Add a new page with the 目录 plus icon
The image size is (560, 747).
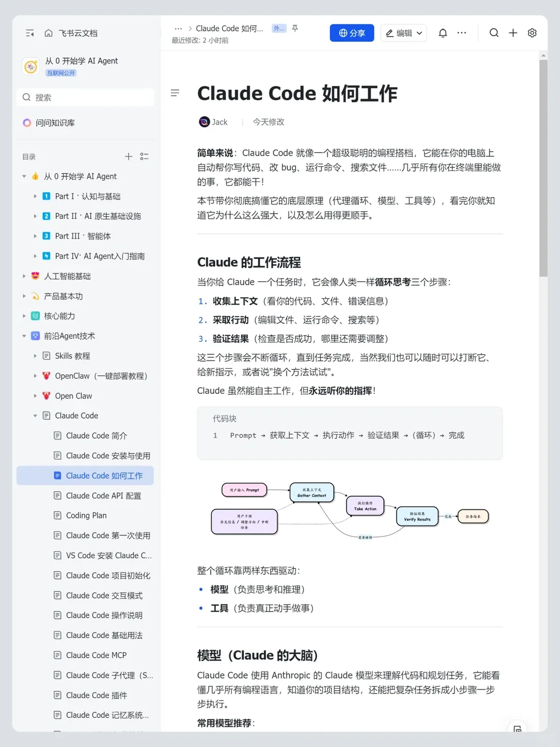coord(129,157)
